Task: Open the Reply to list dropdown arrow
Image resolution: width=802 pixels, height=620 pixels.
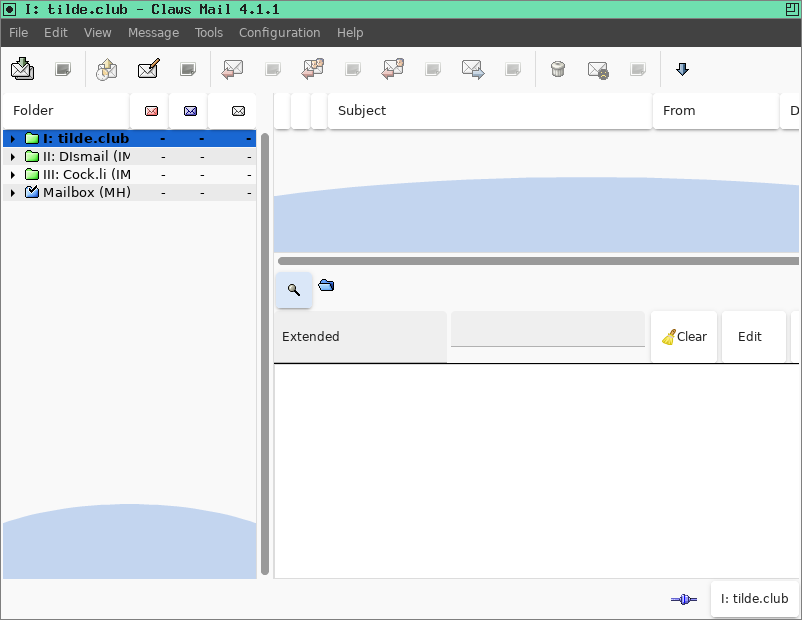Action: pyautogui.click(x=433, y=69)
